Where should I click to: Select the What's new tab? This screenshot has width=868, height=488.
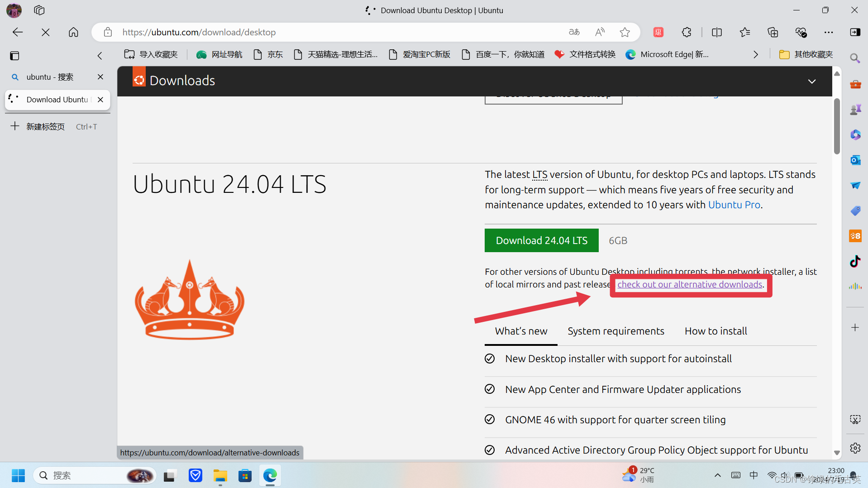click(521, 331)
